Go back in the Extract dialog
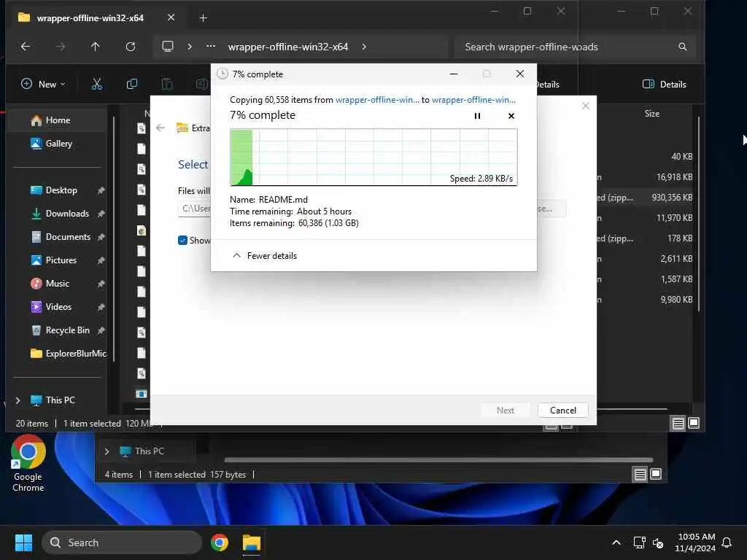 pos(160,128)
